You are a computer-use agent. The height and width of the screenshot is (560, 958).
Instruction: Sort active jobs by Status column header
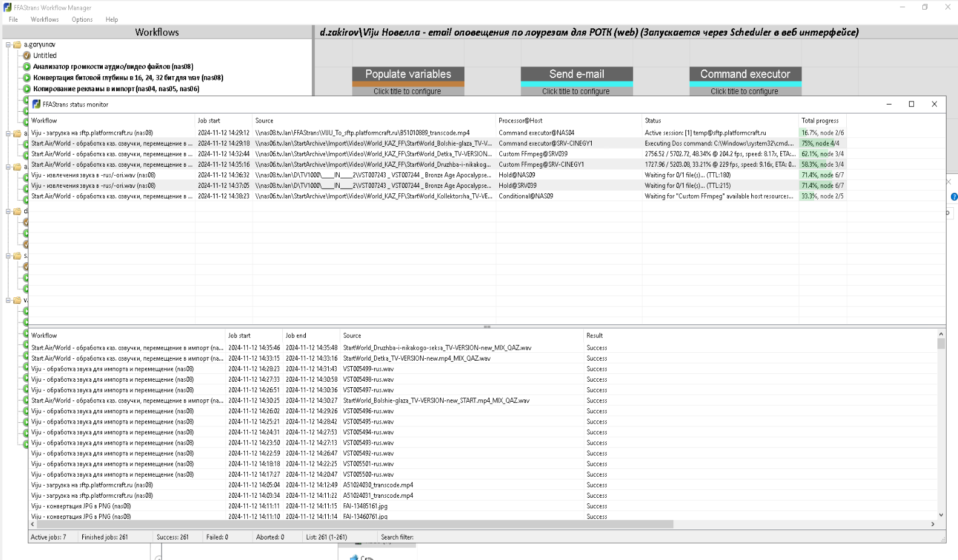tap(720, 121)
